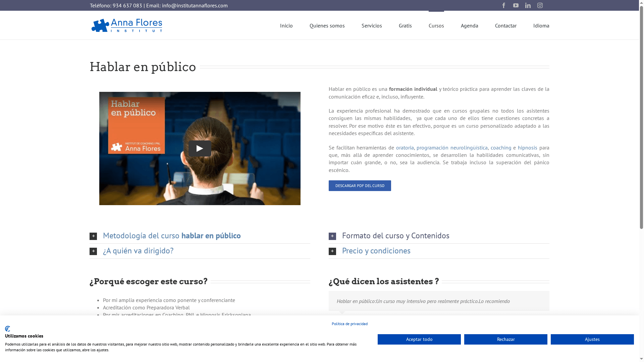Click the cookie consent icon bottom left

(x=8, y=328)
